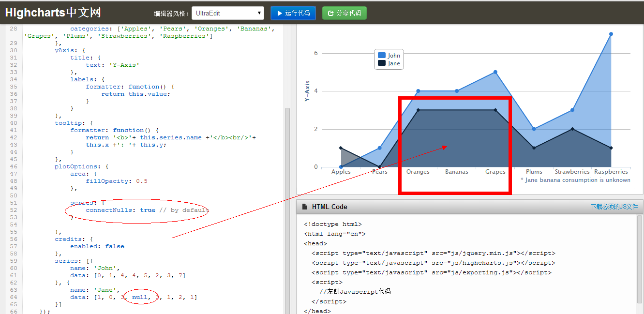
Task: Click Jane's data point at Apples
Action: 341,148
